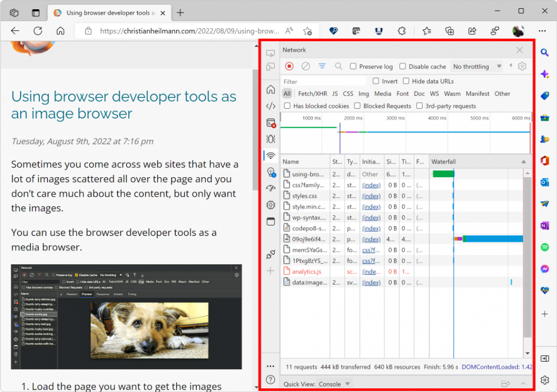This screenshot has height=392, width=557.
Task: Sort by Waterfall column arrow
Action: 524,161
